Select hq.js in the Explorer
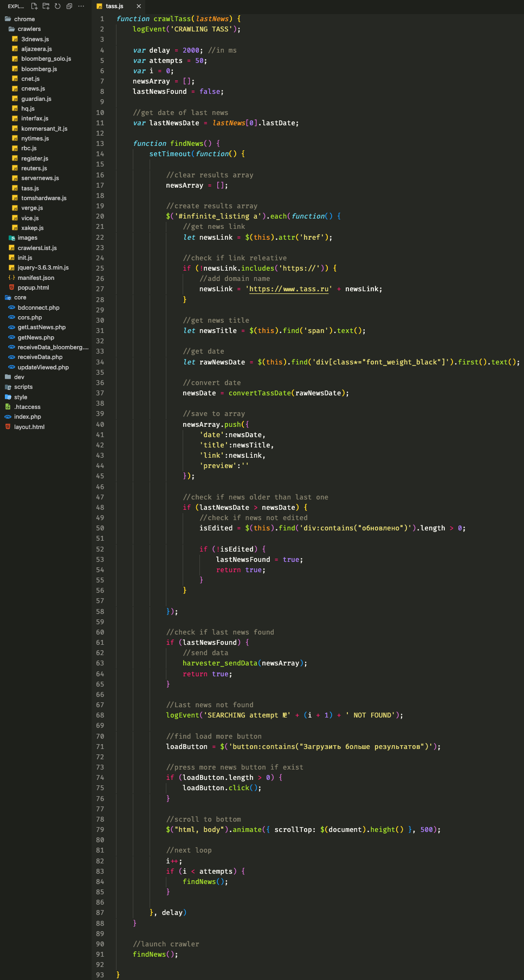Screen dimensions: 524x980 click(28, 108)
